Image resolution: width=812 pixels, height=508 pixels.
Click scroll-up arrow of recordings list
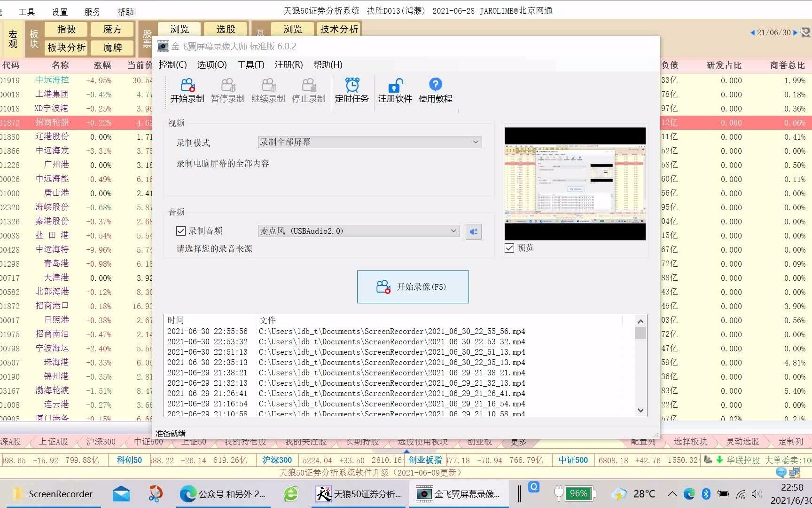coord(640,321)
